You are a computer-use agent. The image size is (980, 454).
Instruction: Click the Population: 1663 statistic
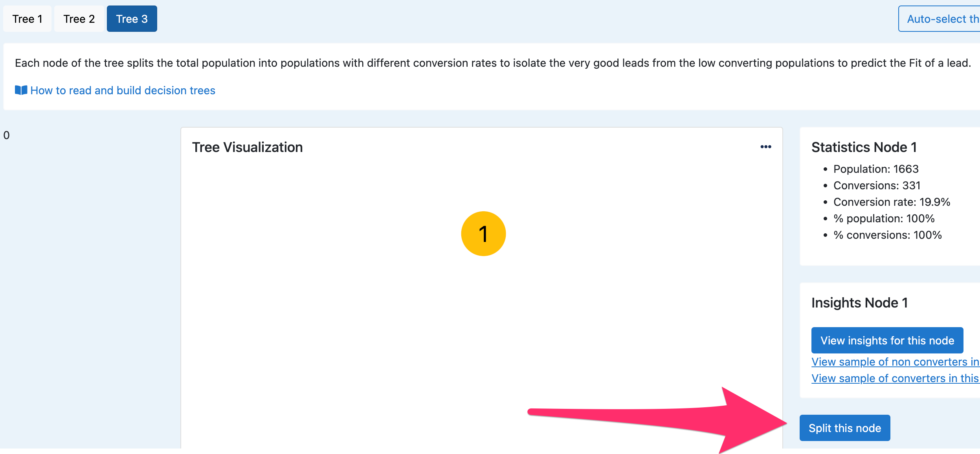pos(876,169)
